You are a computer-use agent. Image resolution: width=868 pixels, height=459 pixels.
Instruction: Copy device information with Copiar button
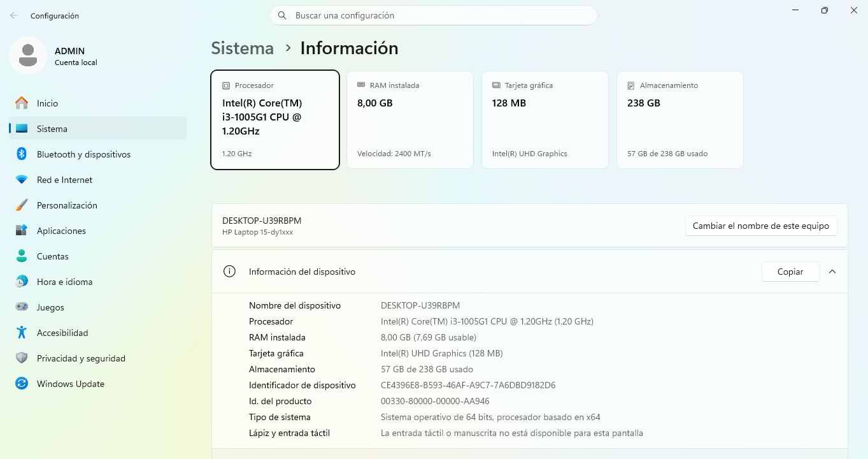tap(790, 272)
